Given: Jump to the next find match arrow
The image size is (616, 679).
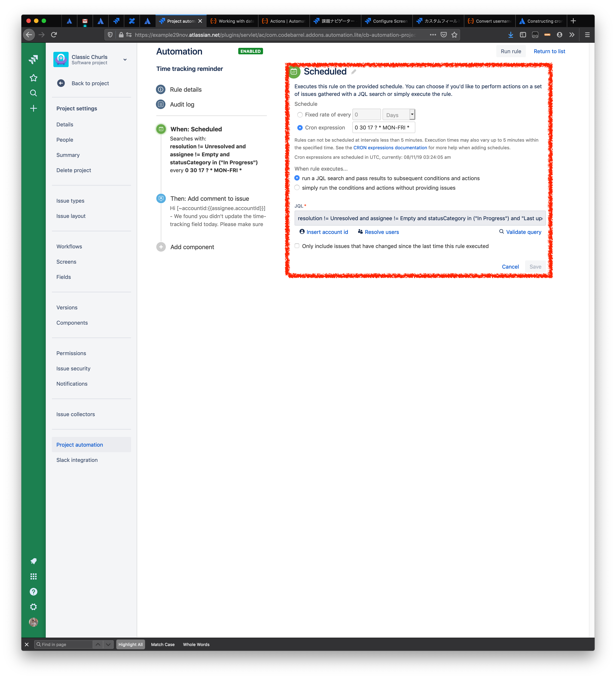Looking at the screenshot, I should click(108, 644).
